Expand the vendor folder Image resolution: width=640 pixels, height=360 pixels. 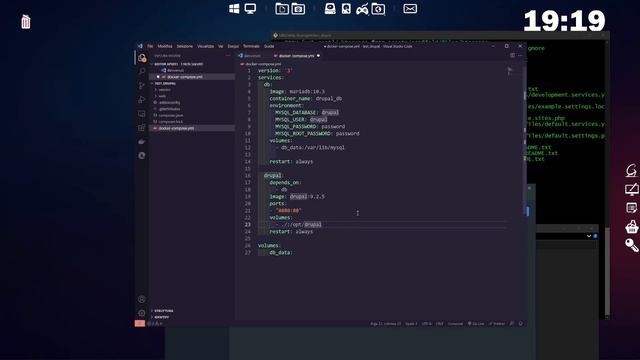tap(164, 90)
